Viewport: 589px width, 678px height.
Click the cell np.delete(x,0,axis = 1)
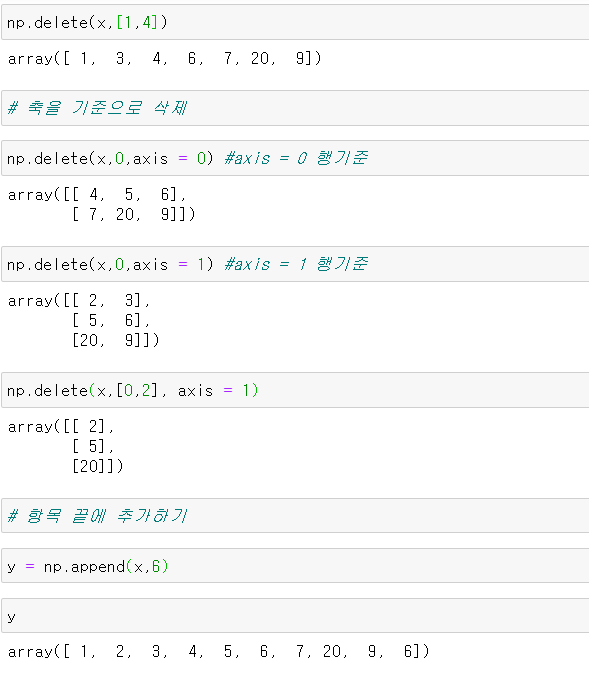point(295,264)
